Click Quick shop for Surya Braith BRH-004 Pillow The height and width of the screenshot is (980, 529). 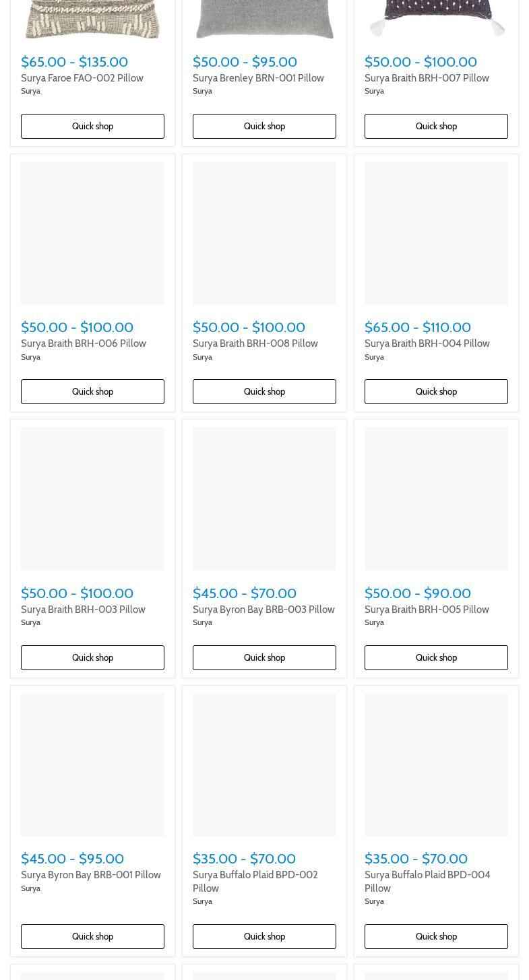(436, 391)
